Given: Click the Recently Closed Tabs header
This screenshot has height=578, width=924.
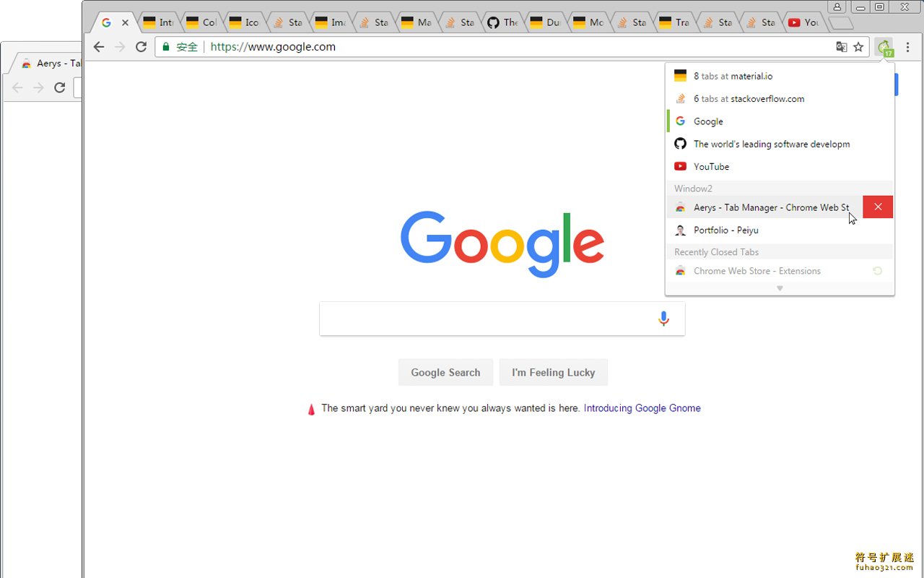Looking at the screenshot, I should click(x=780, y=252).
